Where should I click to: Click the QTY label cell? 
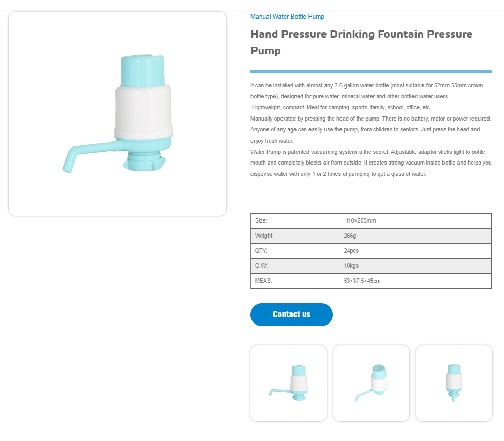pyautogui.click(x=261, y=251)
